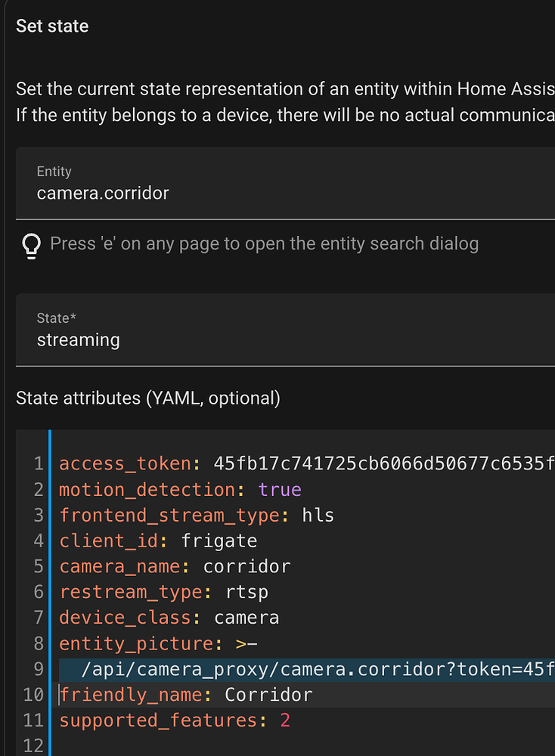Click the lightbulb tip icon
The width and height of the screenshot is (555, 756).
point(31,244)
